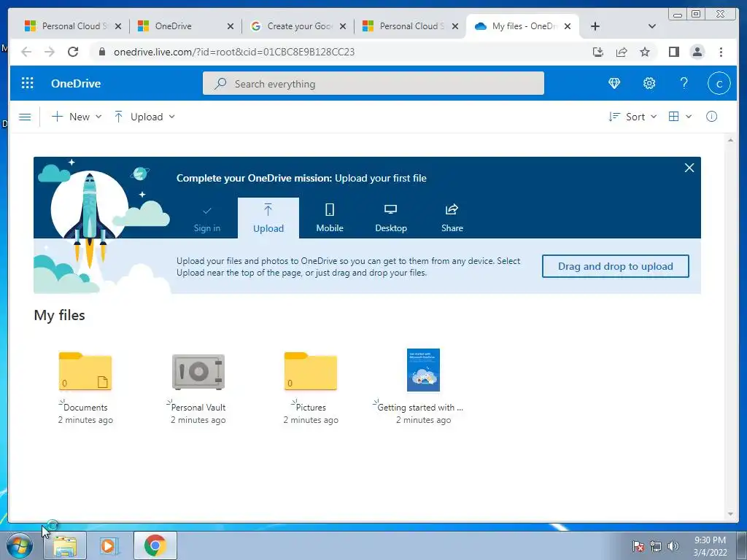Viewport: 747px width, 560px height.
Task: Select the Desktop mission step
Action: (x=391, y=218)
